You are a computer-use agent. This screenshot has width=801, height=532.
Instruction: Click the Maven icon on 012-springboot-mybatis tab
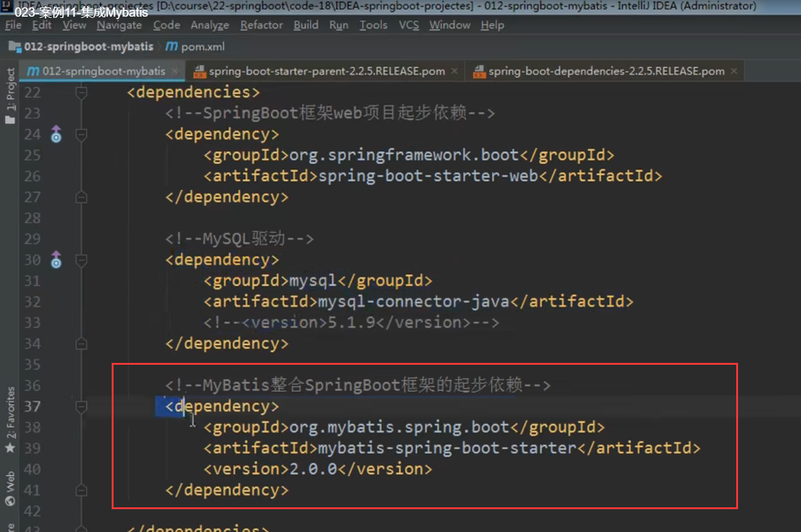[x=33, y=72]
